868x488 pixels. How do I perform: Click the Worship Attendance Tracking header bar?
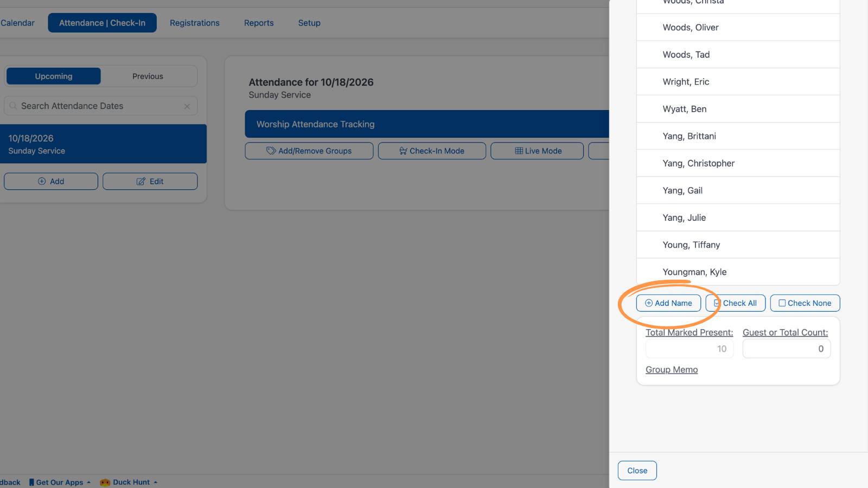click(x=427, y=124)
